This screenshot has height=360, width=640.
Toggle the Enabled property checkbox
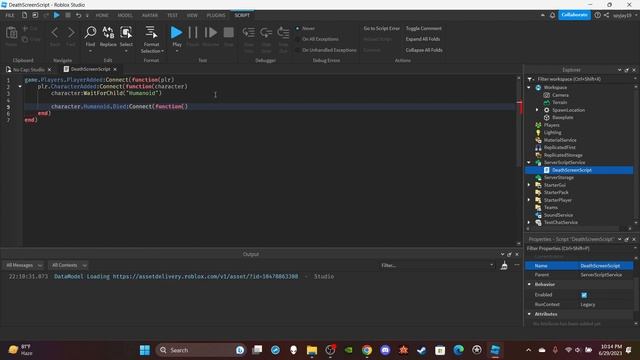click(x=584, y=295)
